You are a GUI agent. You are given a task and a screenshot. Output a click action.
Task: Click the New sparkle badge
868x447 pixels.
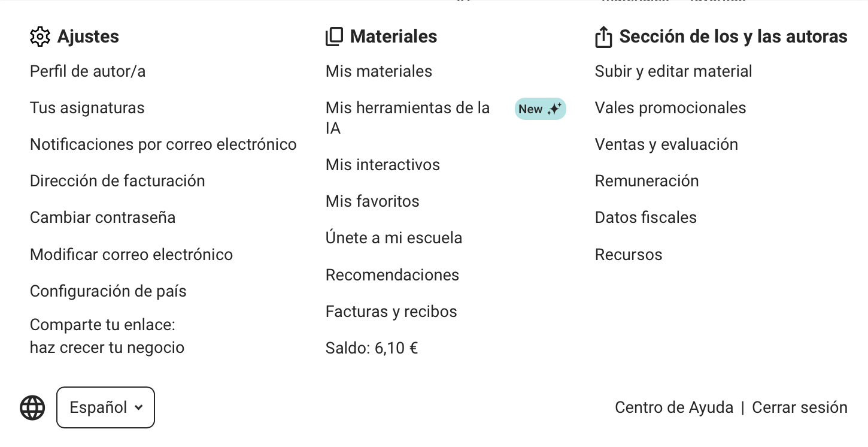[x=540, y=109]
